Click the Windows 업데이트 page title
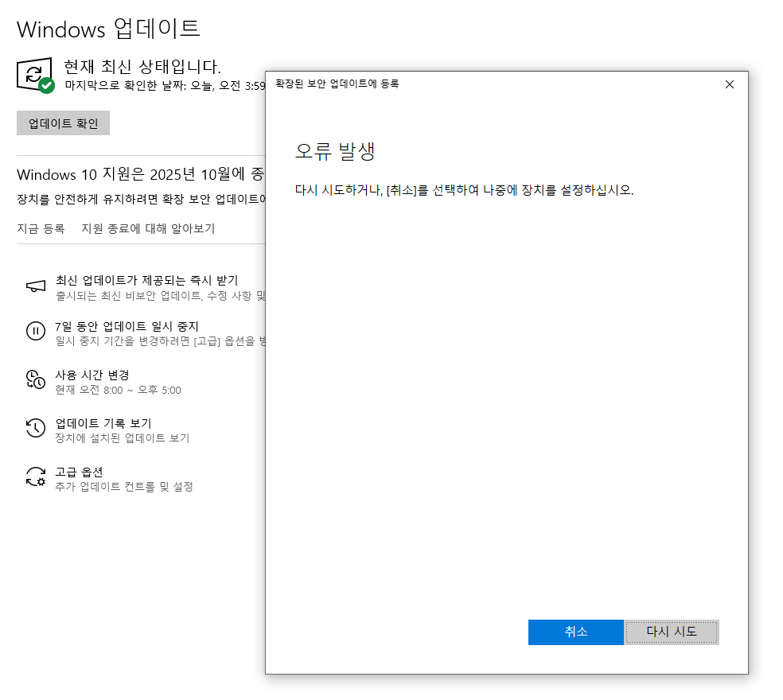 click(108, 29)
